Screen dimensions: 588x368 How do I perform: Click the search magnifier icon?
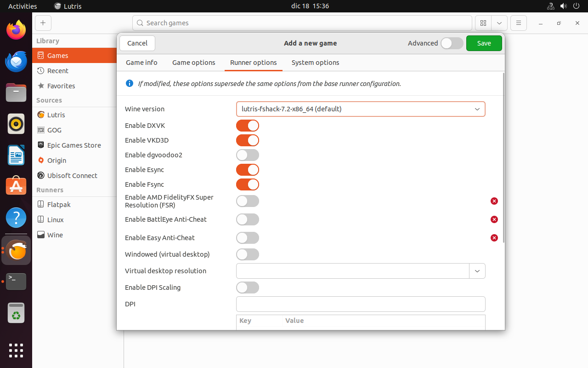(x=141, y=23)
